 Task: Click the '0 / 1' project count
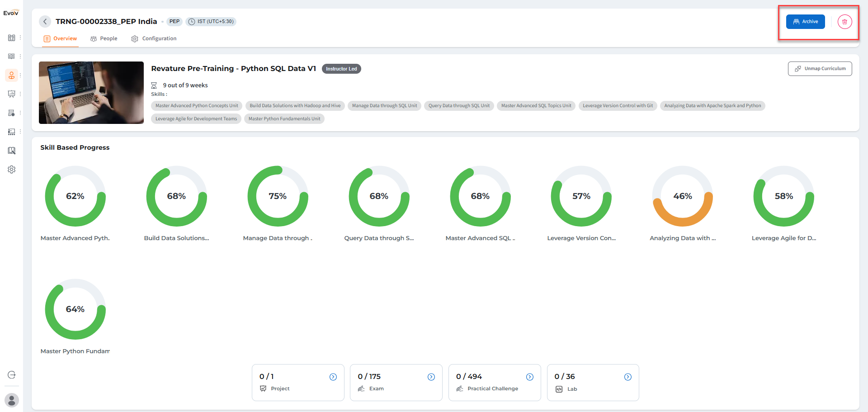pyautogui.click(x=267, y=377)
